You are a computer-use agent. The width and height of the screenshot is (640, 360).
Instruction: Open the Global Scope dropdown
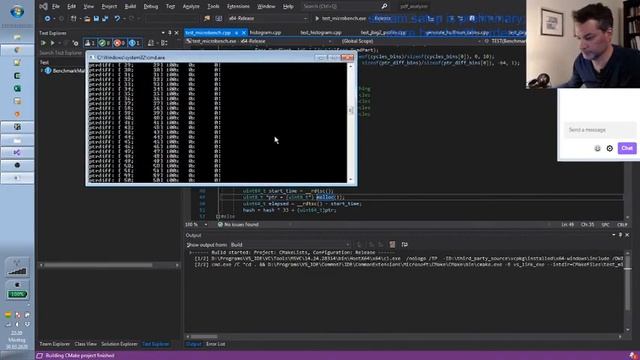pos(411,41)
